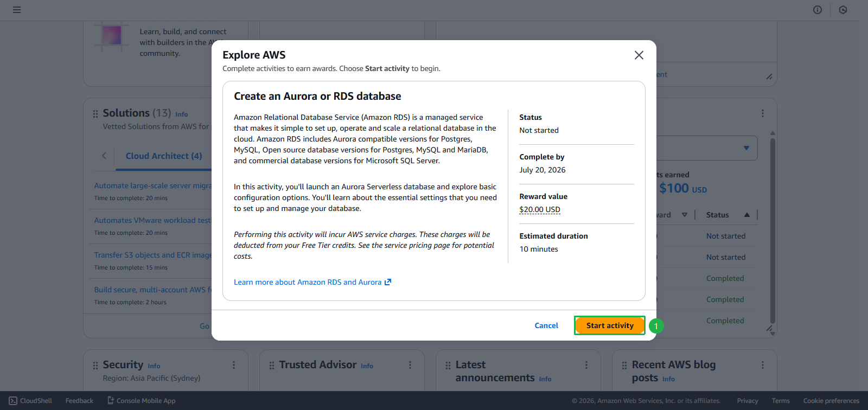868x410 pixels.
Task: Sort by Status column ascending arrow
Action: 747,215
